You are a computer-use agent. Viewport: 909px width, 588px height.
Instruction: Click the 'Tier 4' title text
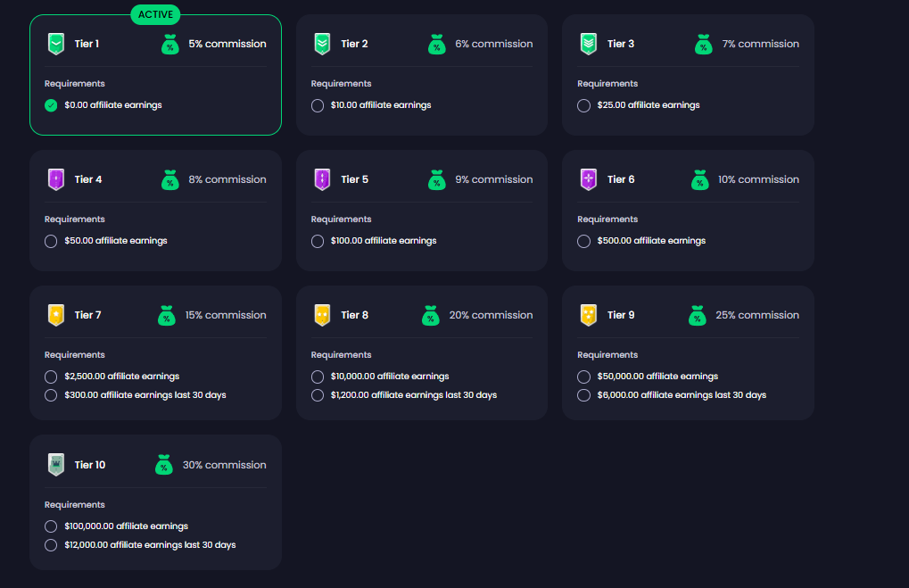88,179
